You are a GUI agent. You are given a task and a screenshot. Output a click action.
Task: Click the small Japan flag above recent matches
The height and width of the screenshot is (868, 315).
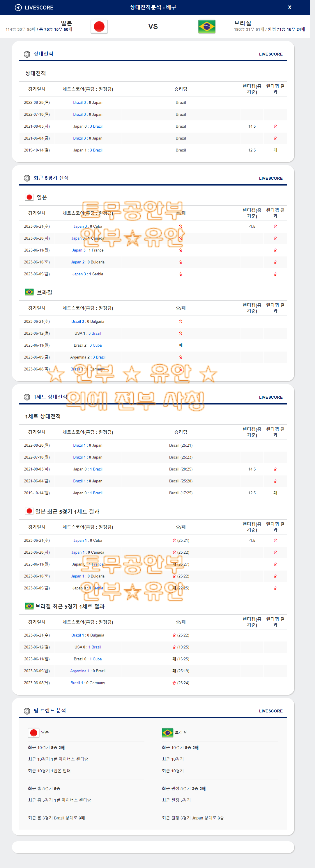pyautogui.click(x=29, y=197)
